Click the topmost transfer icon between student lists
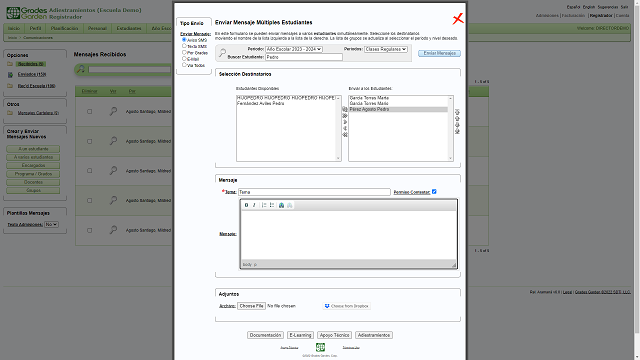Image resolution: width=640 pixels, height=360 pixels. coord(345,109)
